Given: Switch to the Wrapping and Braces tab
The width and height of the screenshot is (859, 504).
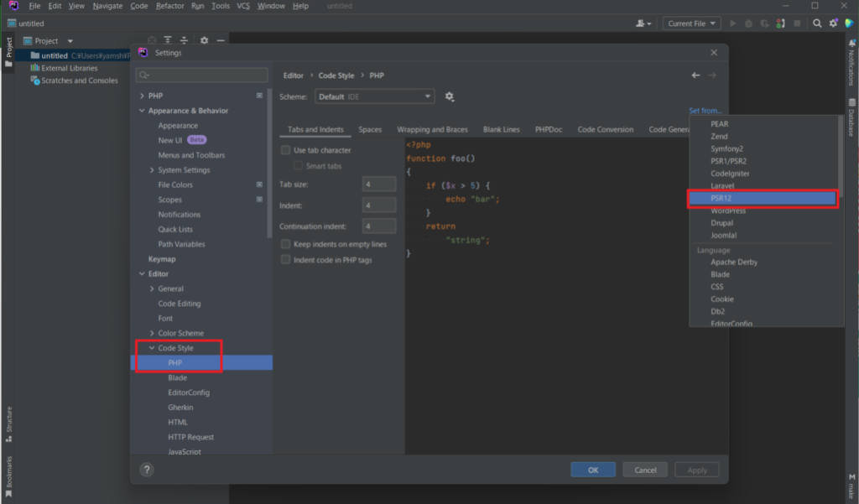Looking at the screenshot, I should [433, 129].
